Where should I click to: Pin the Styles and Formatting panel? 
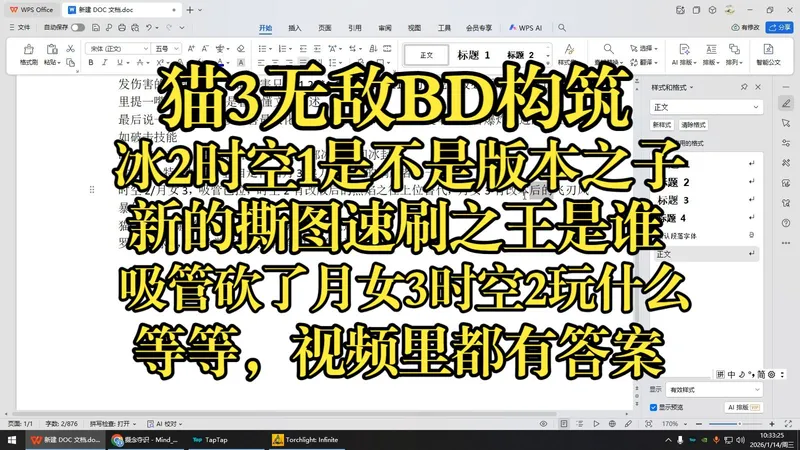(x=744, y=87)
